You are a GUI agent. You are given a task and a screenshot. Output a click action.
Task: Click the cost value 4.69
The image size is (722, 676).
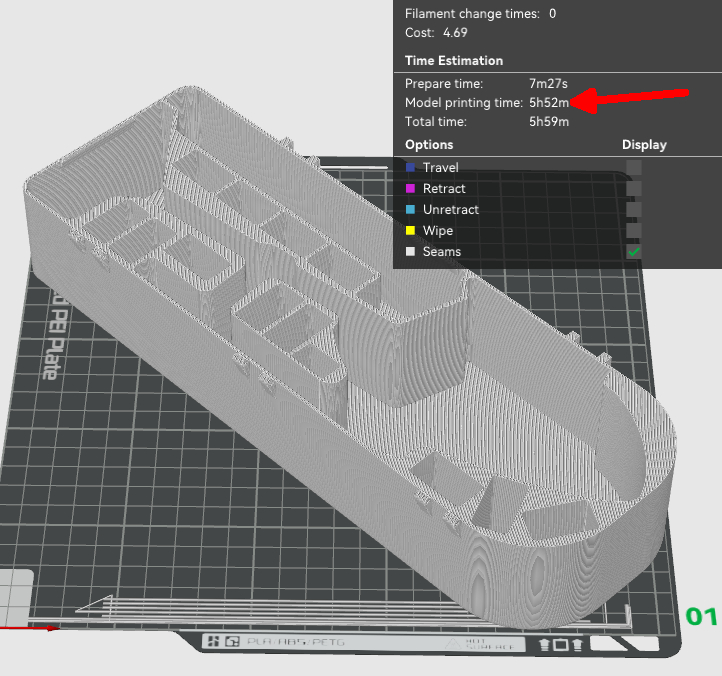(456, 33)
